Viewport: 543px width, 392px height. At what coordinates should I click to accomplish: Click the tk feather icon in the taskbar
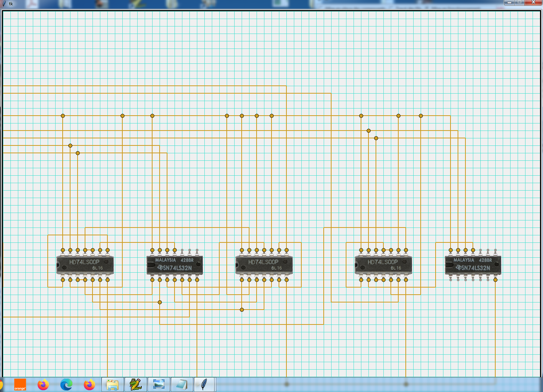coord(204,384)
